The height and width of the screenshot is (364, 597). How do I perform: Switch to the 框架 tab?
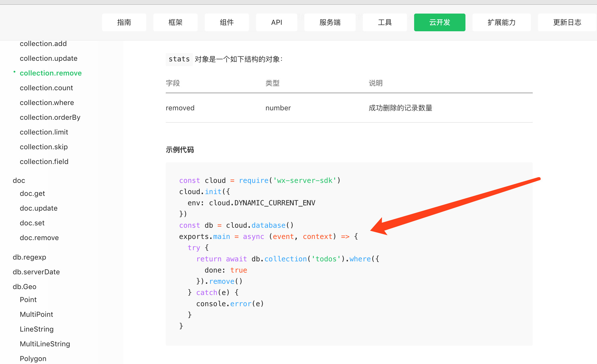pyautogui.click(x=175, y=22)
